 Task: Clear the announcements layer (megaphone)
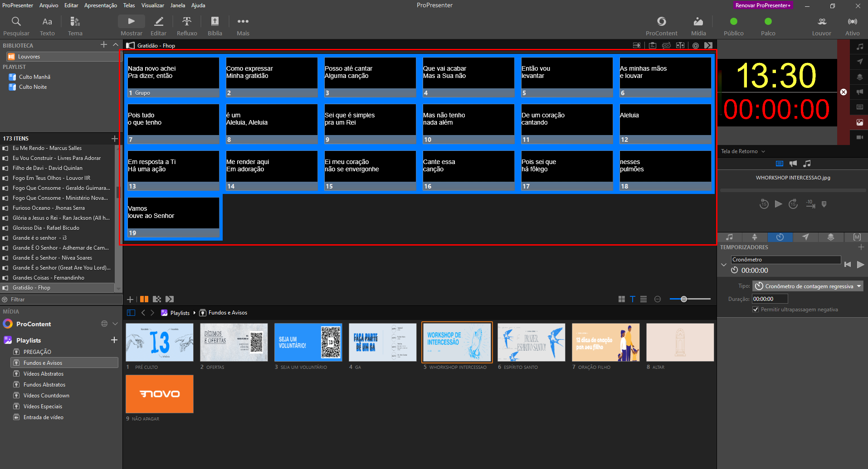[x=860, y=92]
